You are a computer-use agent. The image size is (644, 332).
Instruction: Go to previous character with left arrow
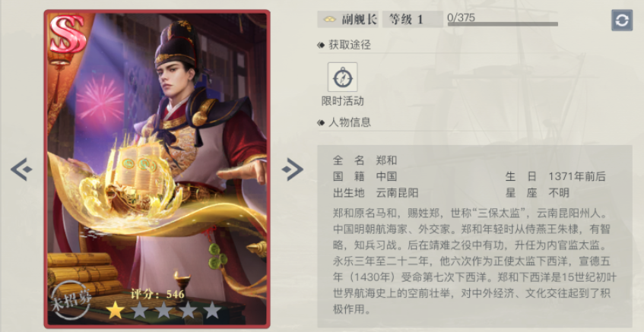point(21,169)
